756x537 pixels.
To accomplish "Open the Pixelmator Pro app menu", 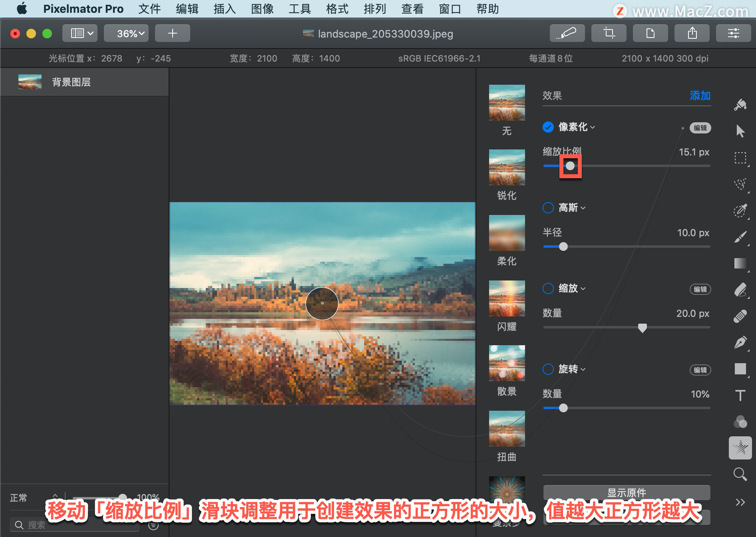I will (x=83, y=9).
